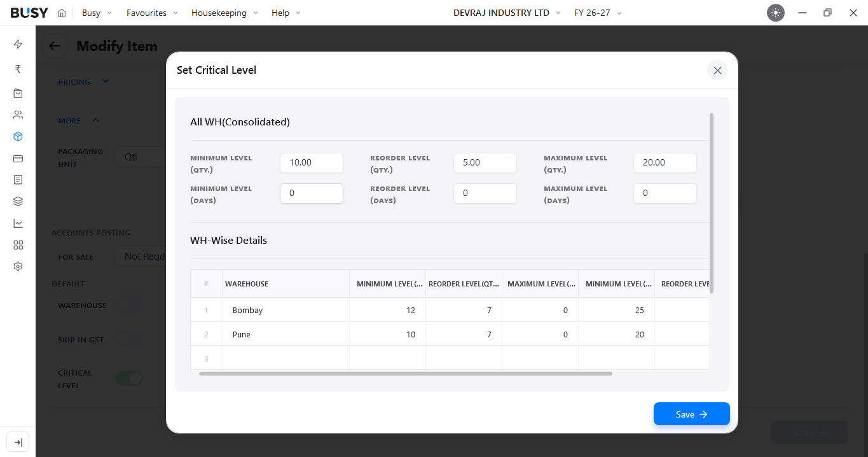This screenshot has width=868, height=457.
Task: Expand the sidebar with arrow icon
Action: pos(18,442)
